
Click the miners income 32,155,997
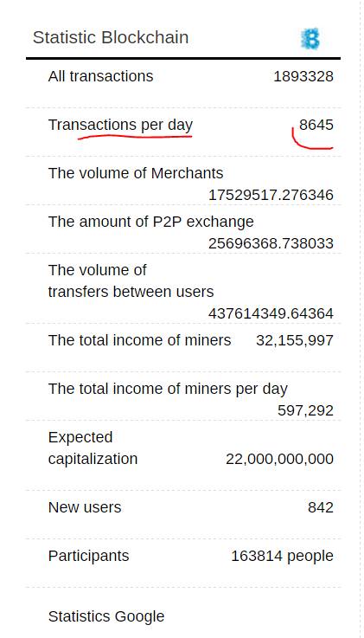(x=295, y=340)
